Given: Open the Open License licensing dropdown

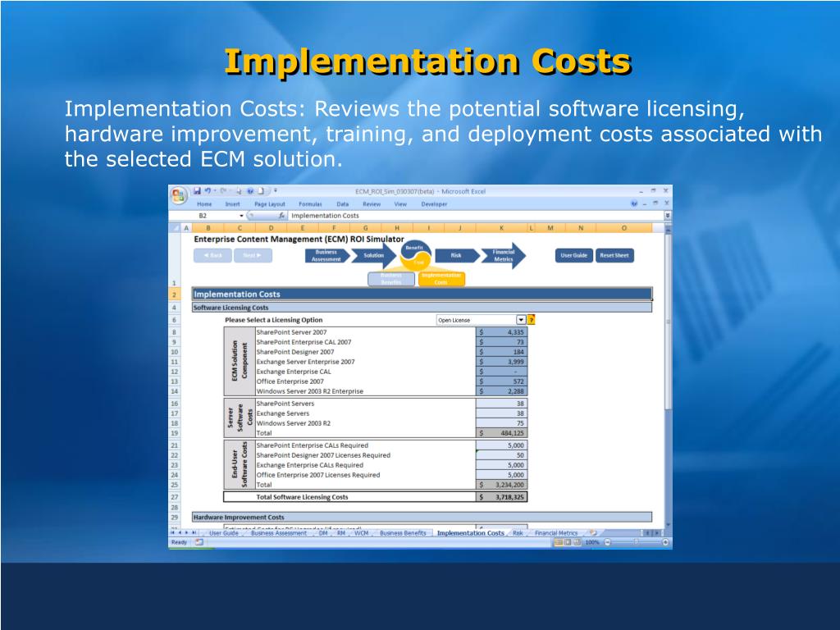Looking at the screenshot, I should tap(521, 320).
